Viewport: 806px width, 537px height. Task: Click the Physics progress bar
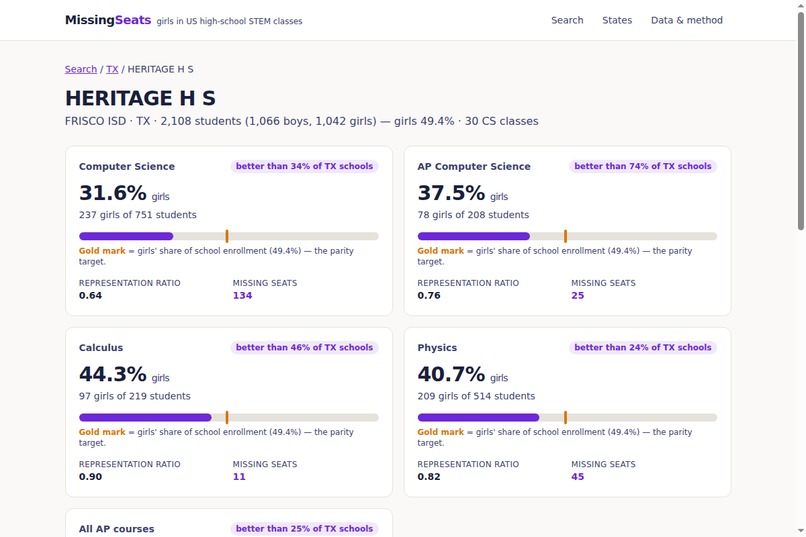[x=567, y=418]
